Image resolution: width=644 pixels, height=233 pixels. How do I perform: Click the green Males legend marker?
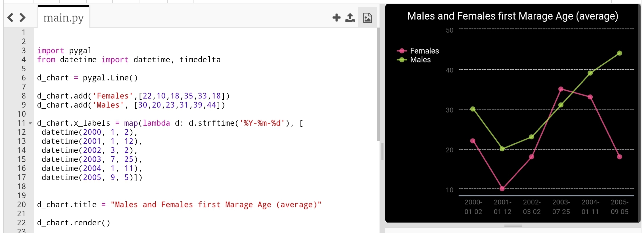(x=402, y=60)
